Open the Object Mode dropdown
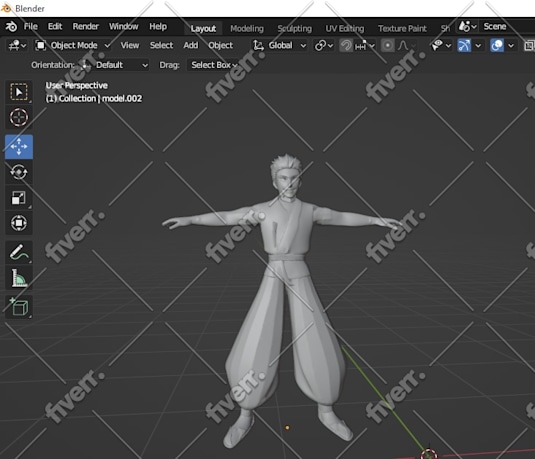 tap(73, 45)
